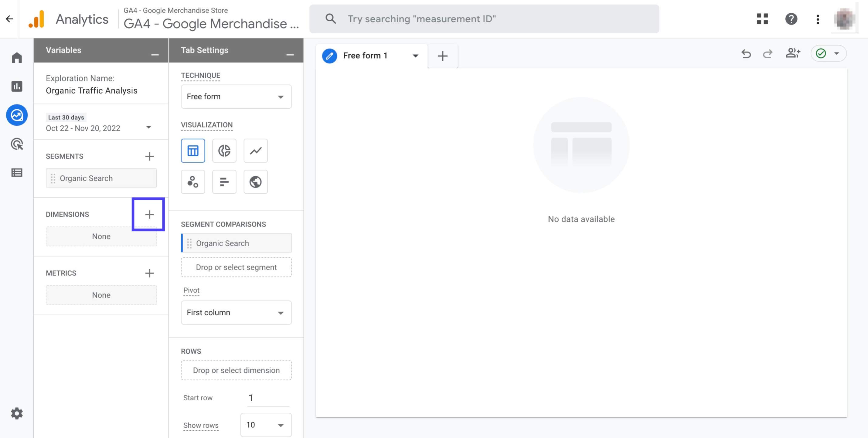868x438 pixels.
Task: Expand the Show rows dropdown
Action: click(265, 425)
